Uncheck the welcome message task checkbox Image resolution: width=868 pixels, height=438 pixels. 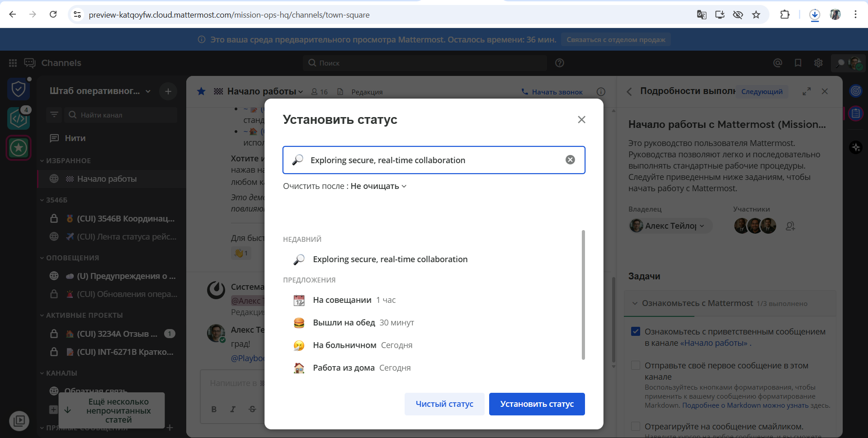point(636,331)
